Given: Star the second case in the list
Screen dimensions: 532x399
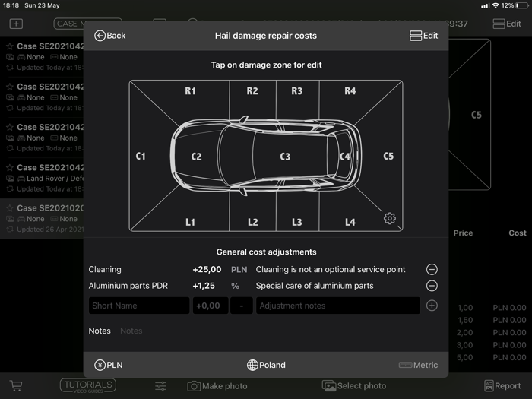Looking at the screenshot, I should [10, 87].
